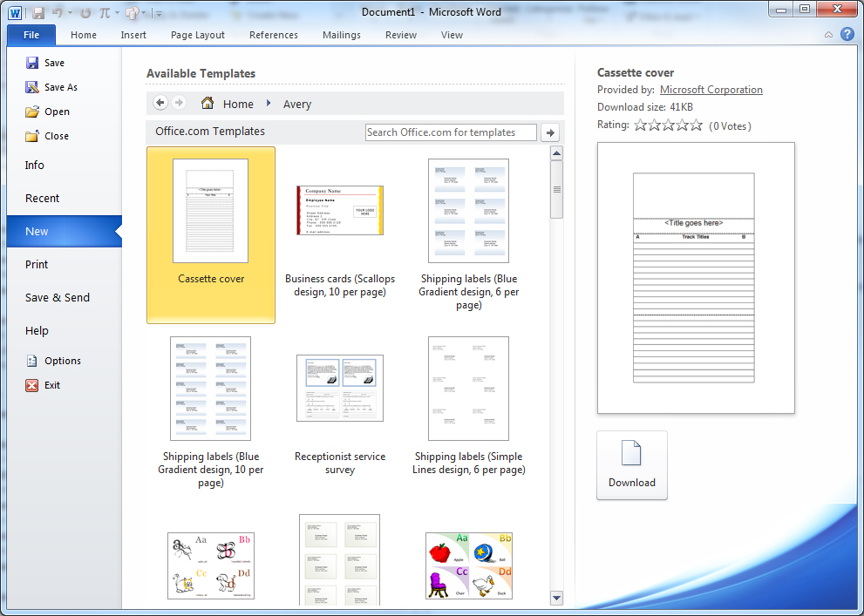The width and height of the screenshot is (864, 616).
Task: Select Save & Send in Backstage menu
Action: tap(58, 297)
